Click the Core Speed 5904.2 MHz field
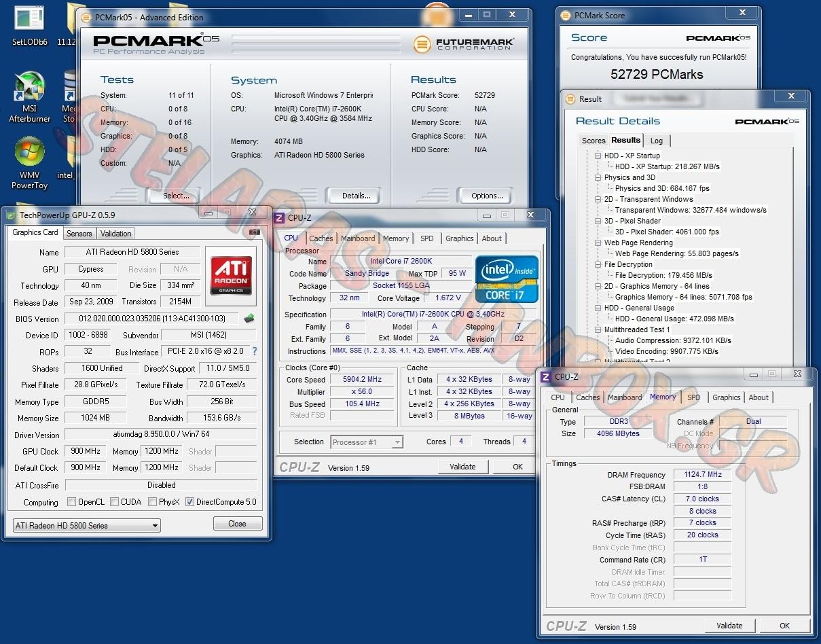The height and width of the screenshot is (644, 821). (x=362, y=380)
